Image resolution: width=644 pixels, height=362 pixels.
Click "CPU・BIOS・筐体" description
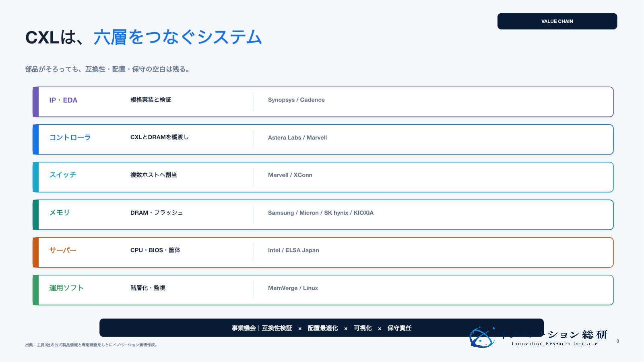point(155,250)
